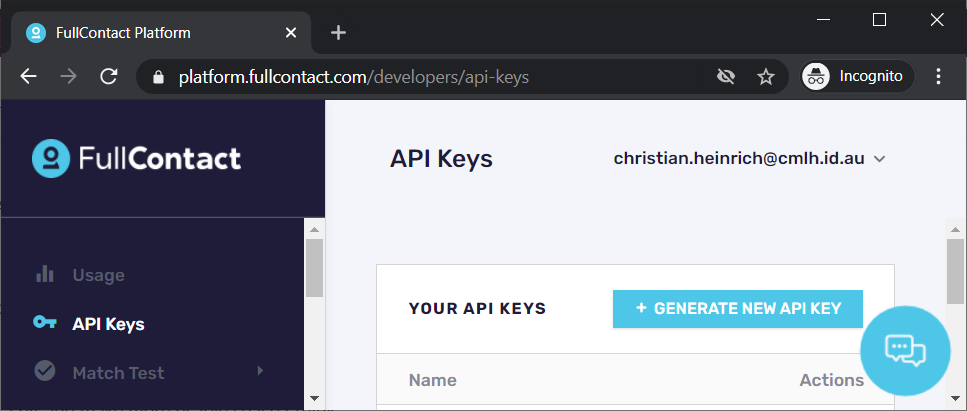Open the Usage page in sidebar
The height and width of the screenshot is (411, 967).
pos(98,275)
